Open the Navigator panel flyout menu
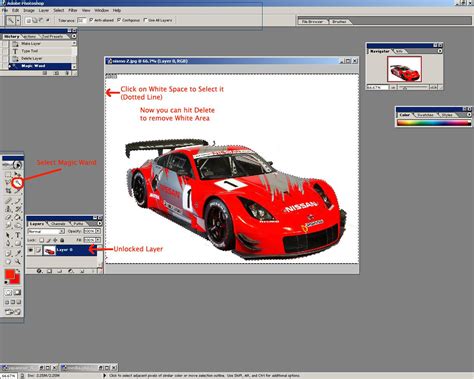The width and height of the screenshot is (474, 379). pos(440,51)
